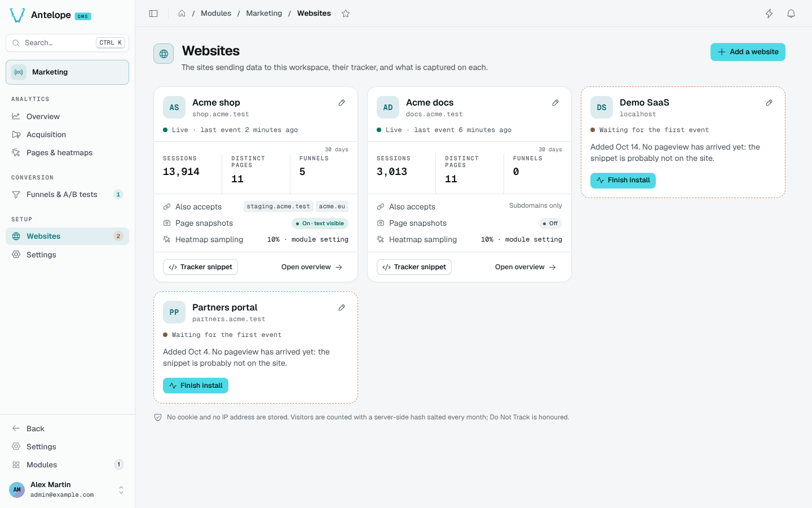The width and height of the screenshot is (812, 508).
Task: Go Back from the sidebar footer
Action: point(67,428)
